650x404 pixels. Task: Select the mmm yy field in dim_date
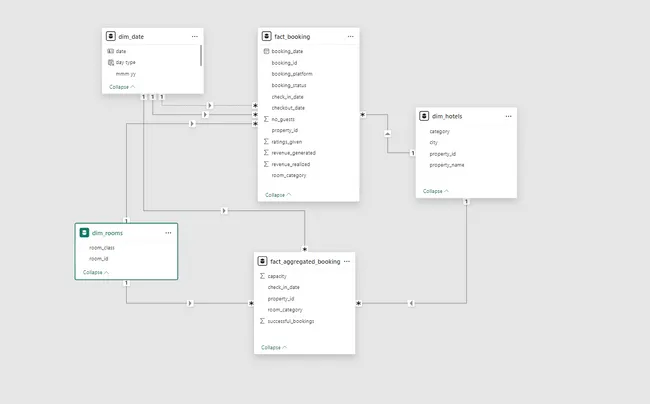point(126,74)
